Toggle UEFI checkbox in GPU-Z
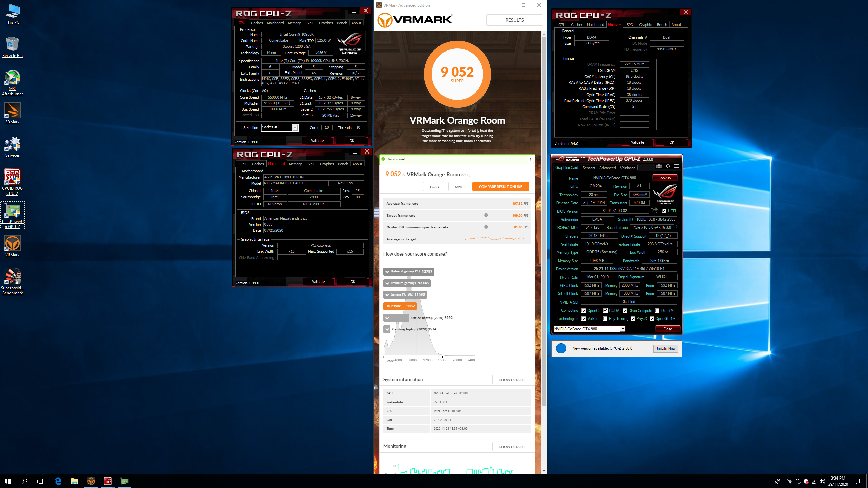This screenshot has height=488, width=868. [x=664, y=211]
